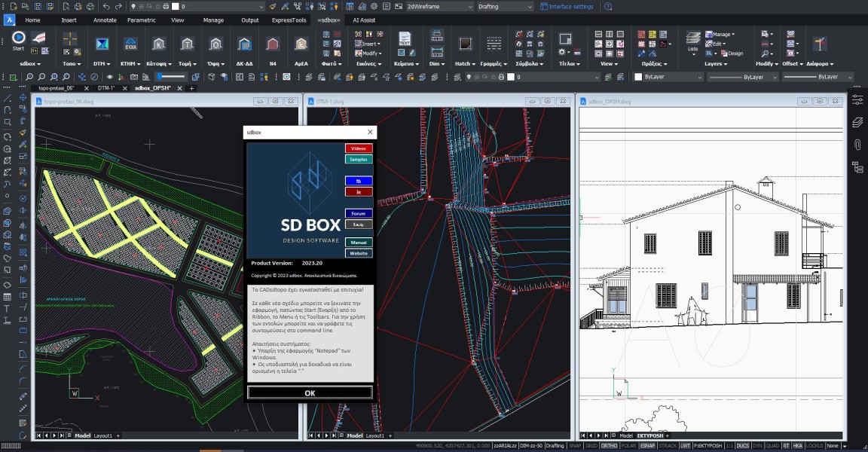Open the AI Assist ribbon tab

coord(364,20)
